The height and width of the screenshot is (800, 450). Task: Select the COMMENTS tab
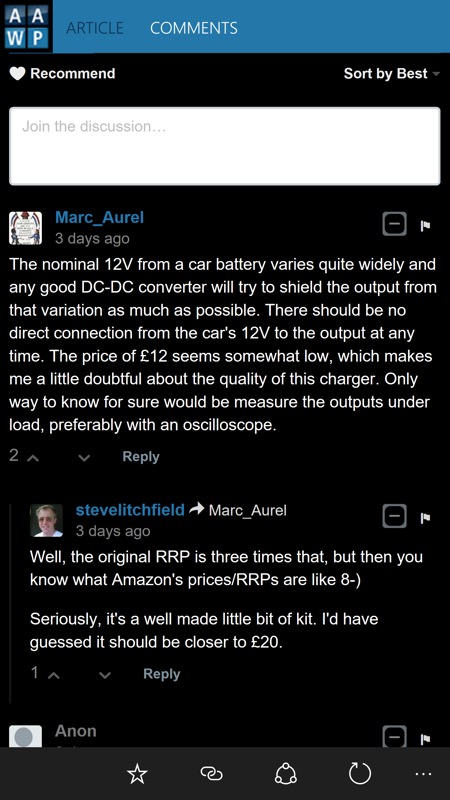[x=194, y=28]
